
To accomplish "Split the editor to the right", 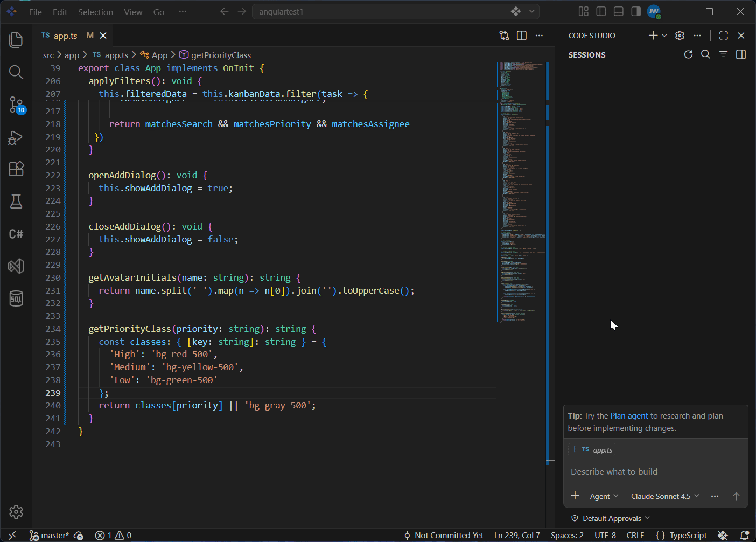I will click(522, 36).
